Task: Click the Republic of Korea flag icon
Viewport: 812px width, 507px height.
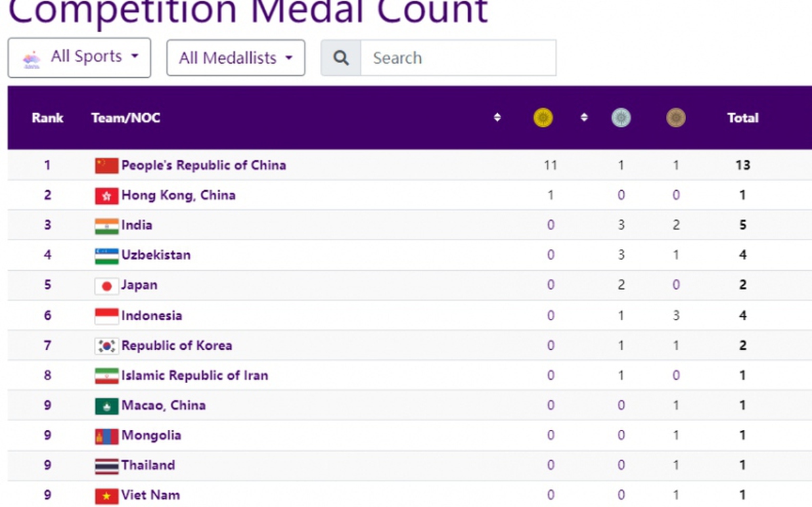Action: [x=106, y=346]
